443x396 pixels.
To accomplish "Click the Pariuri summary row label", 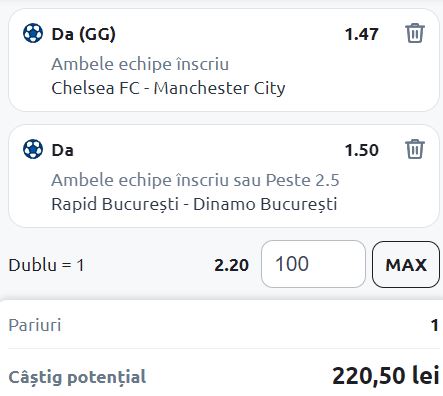I will click(35, 325).
